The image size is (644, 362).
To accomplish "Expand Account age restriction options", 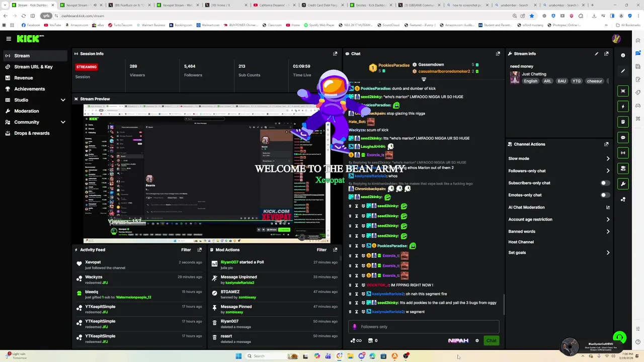I will tap(608, 219).
